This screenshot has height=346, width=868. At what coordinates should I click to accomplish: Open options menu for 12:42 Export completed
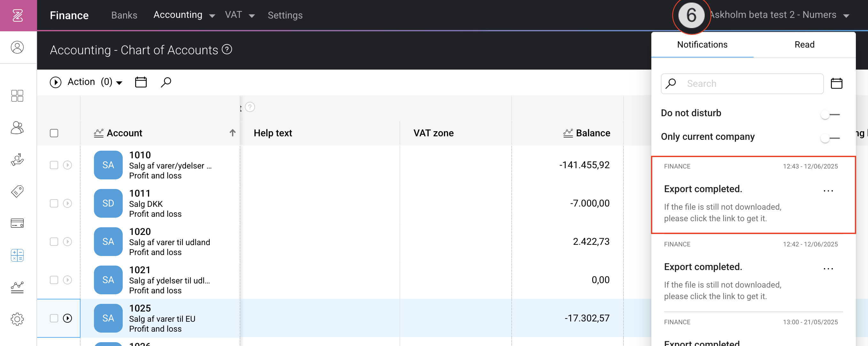pyautogui.click(x=828, y=268)
